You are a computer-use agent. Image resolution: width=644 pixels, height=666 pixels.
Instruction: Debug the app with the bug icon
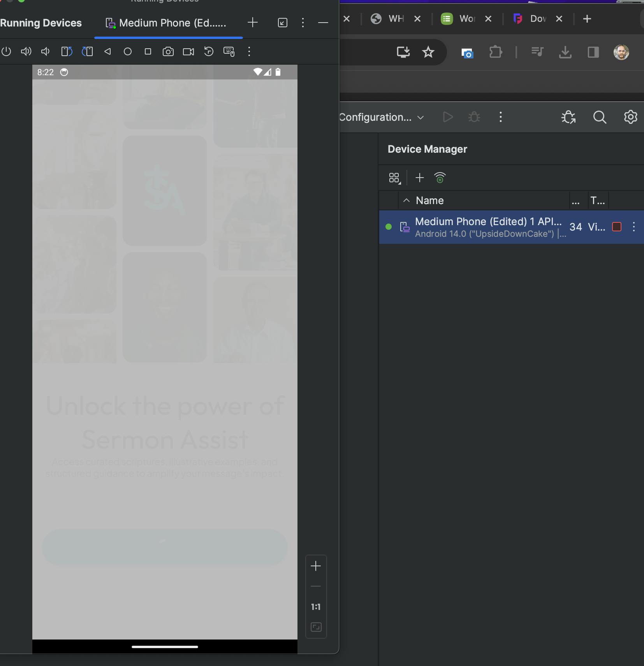474,117
